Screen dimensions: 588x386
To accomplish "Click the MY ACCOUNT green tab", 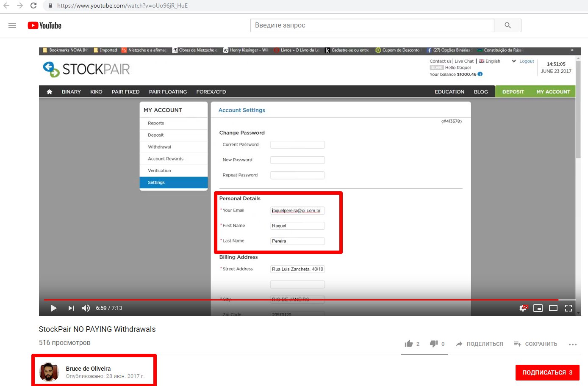I will click(553, 91).
